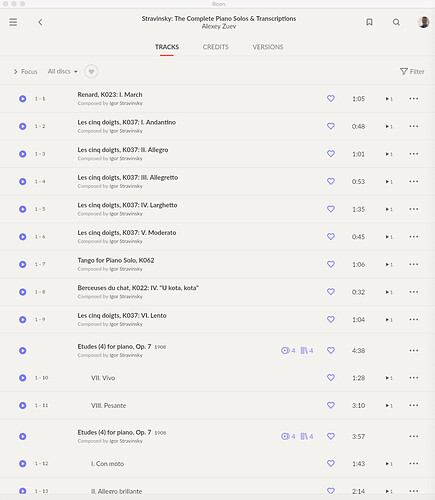Play track I. Con moto

23,464
